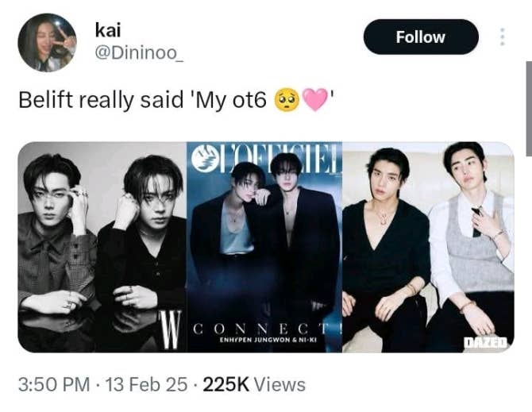Click the pink heart emoji

pos(315,100)
